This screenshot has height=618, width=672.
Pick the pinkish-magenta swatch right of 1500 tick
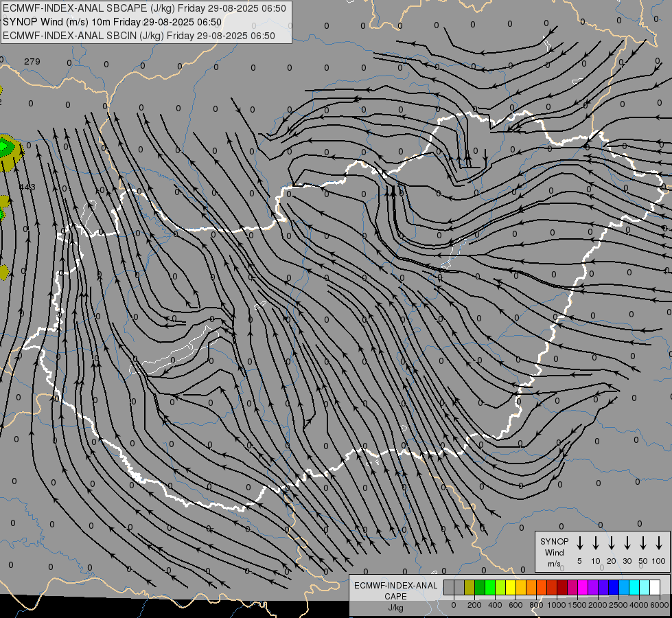pyautogui.click(x=572, y=587)
